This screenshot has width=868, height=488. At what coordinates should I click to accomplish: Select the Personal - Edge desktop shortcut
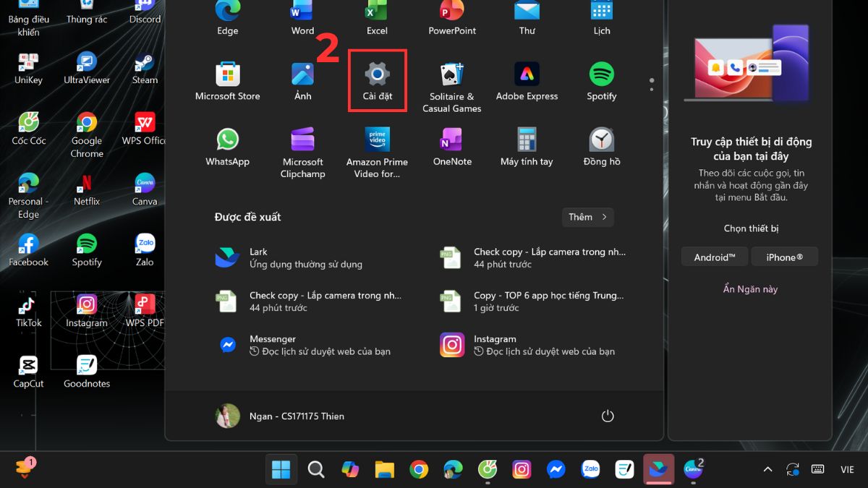pyautogui.click(x=28, y=196)
